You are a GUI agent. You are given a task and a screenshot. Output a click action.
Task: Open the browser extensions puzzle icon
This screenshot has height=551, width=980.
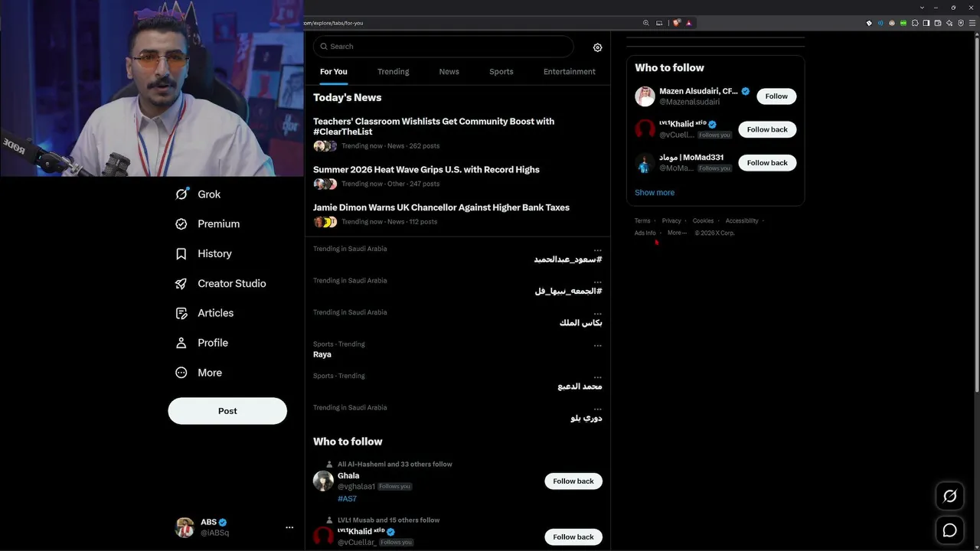pyautogui.click(x=915, y=23)
